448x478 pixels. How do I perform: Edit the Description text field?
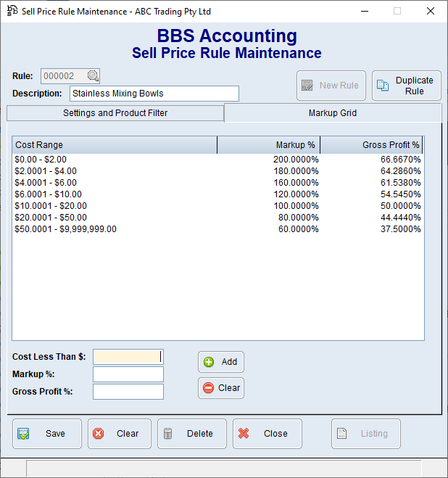154,94
